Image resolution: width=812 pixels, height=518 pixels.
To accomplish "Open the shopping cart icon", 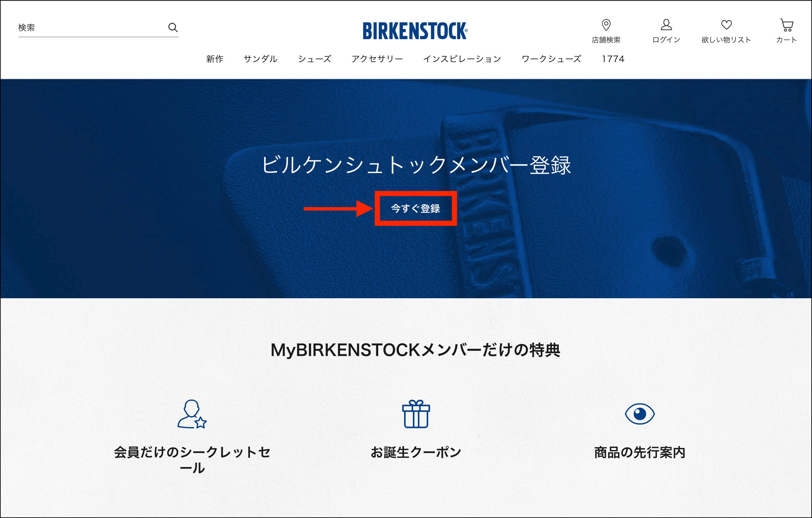I will pos(786,25).
